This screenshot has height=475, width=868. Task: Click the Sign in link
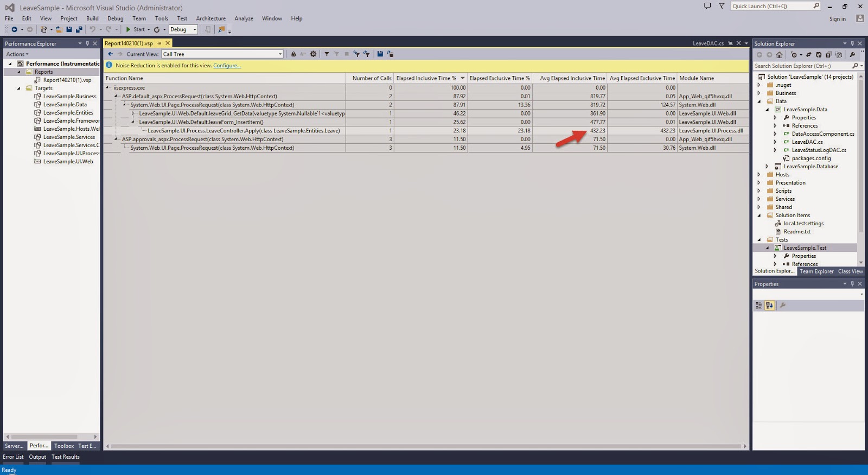coord(838,19)
